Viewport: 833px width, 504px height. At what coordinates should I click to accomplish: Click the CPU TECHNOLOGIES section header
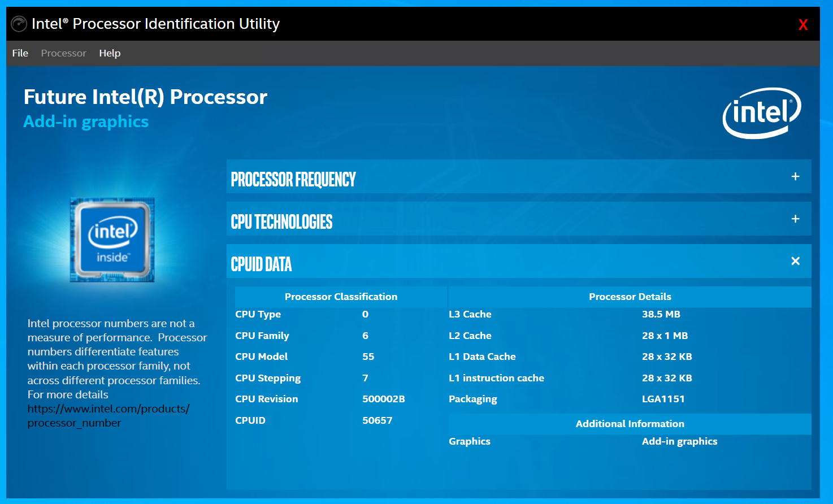pyautogui.click(x=519, y=219)
